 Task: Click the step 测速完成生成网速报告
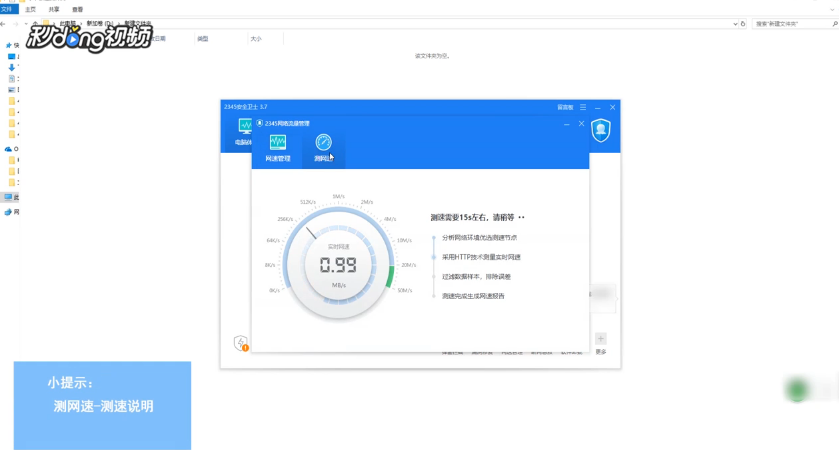pyautogui.click(x=473, y=296)
